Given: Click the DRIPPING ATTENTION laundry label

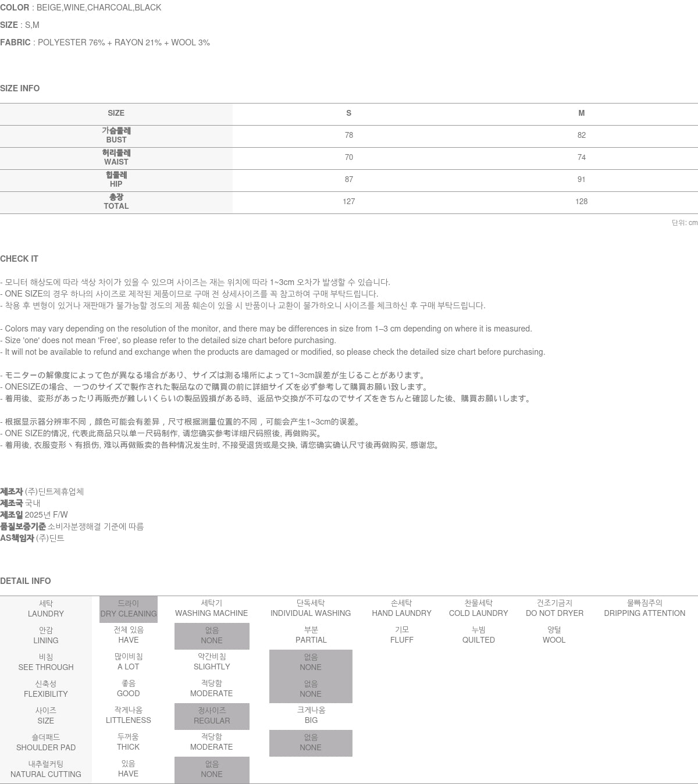Looking at the screenshot, I should 644,608.
